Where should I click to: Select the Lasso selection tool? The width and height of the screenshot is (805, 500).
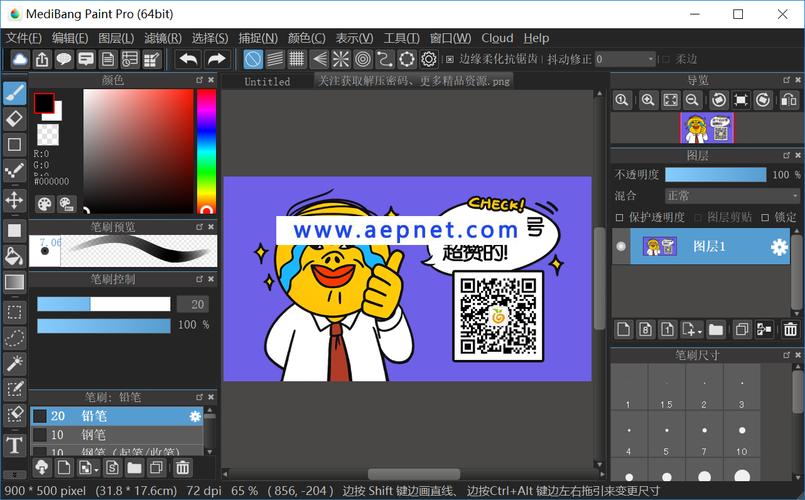(x=15, y=338)
